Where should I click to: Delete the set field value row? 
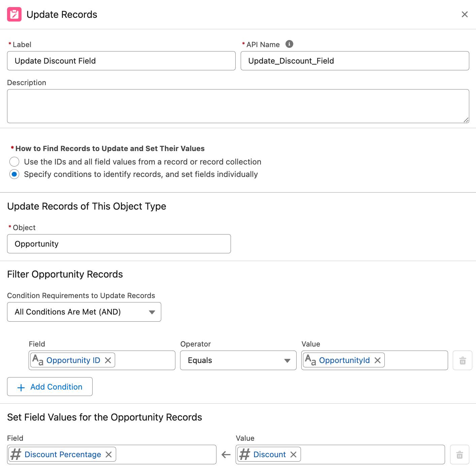pyautogui.click(x=460, y=455)
